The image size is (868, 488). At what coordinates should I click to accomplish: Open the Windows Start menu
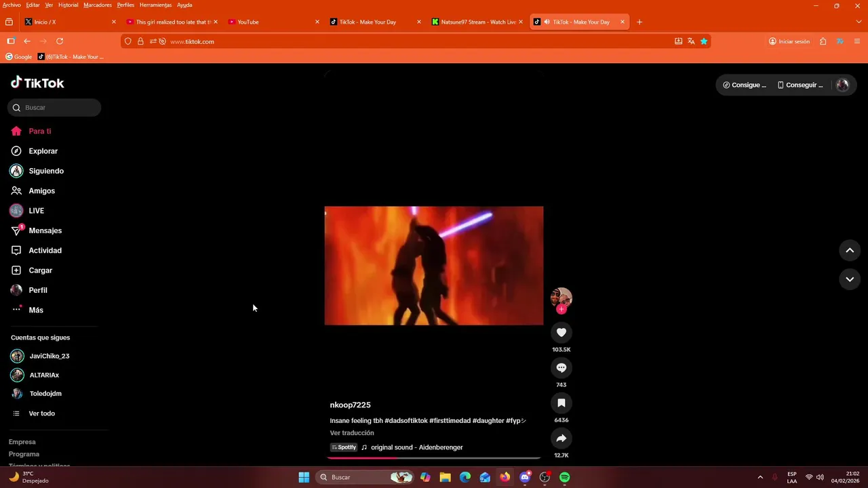pyautogui.click(x=304, y=477)
